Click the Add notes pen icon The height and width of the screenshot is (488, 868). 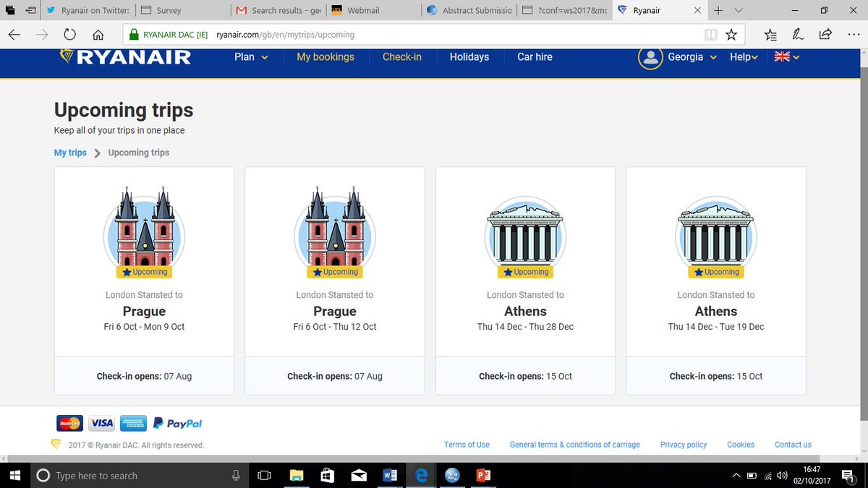[798, 35]
